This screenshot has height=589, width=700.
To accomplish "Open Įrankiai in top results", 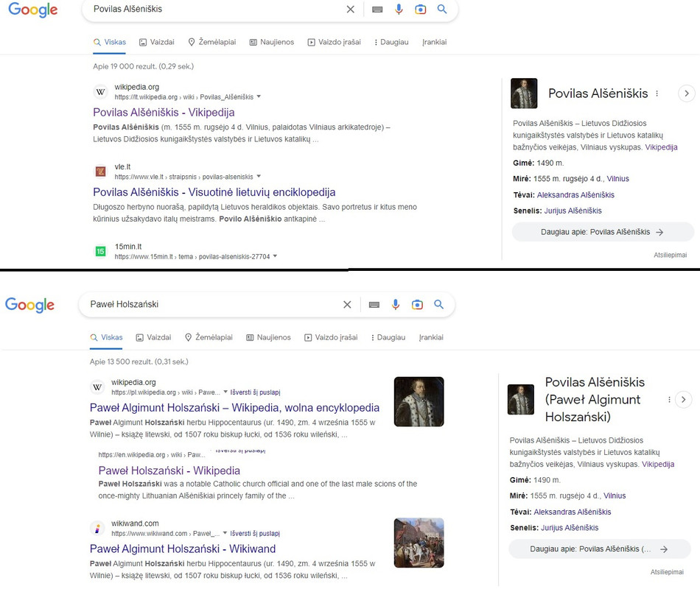I will (x=435, y=42).
